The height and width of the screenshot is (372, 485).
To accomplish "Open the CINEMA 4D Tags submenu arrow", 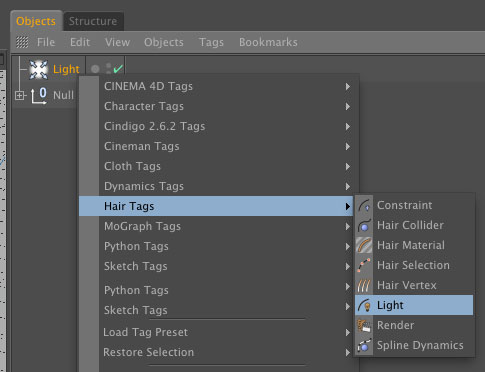I will click(x=348, y=87).
